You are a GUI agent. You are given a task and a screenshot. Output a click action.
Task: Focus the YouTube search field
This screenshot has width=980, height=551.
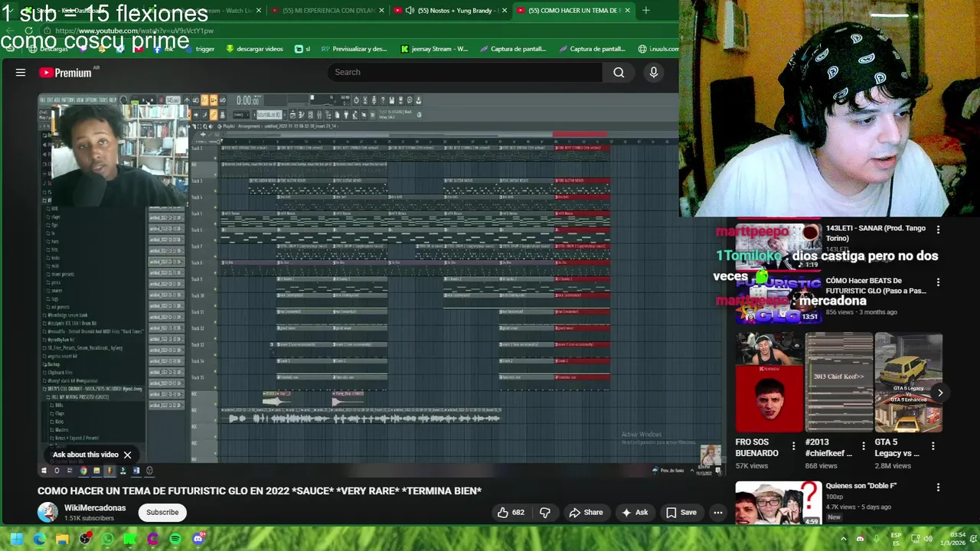coord(465,73)
